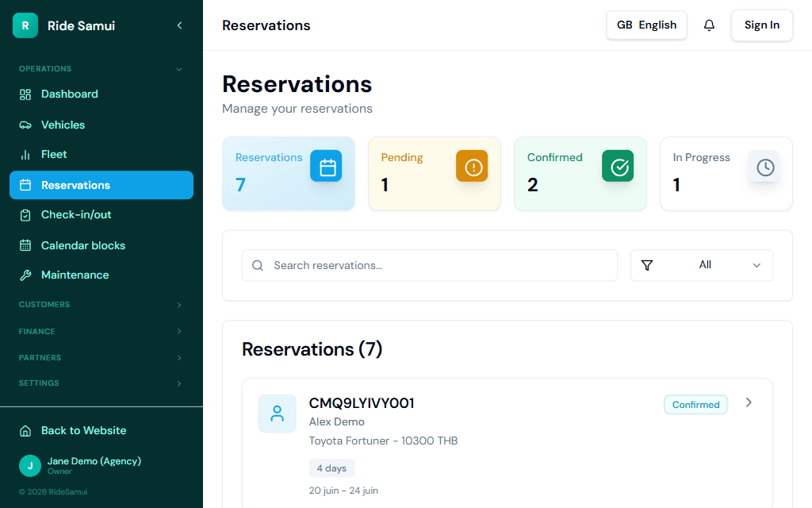Open Vehicles menu item
Screen dimensions: 812x508
(101, 125)
